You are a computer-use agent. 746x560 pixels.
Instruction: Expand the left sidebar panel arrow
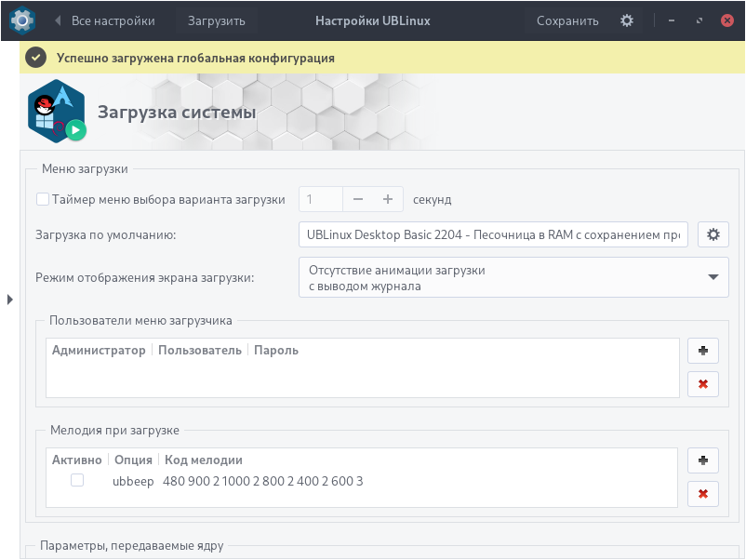coord(9,299)
